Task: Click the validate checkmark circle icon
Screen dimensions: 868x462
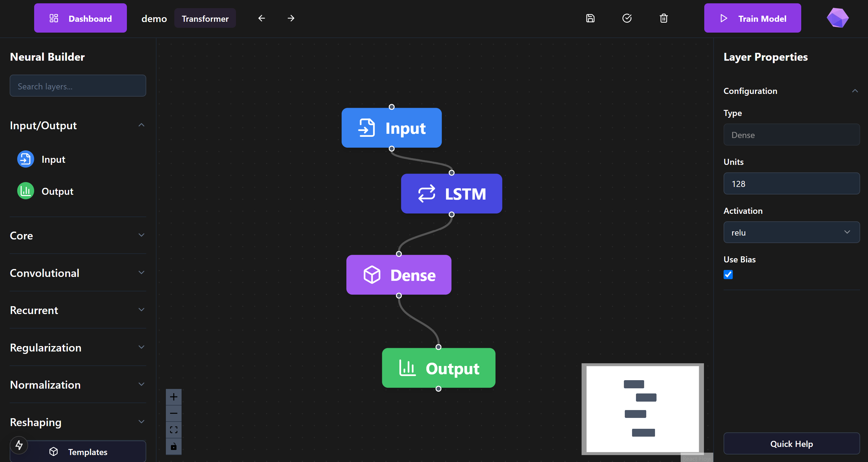Action: pos(627,18)
